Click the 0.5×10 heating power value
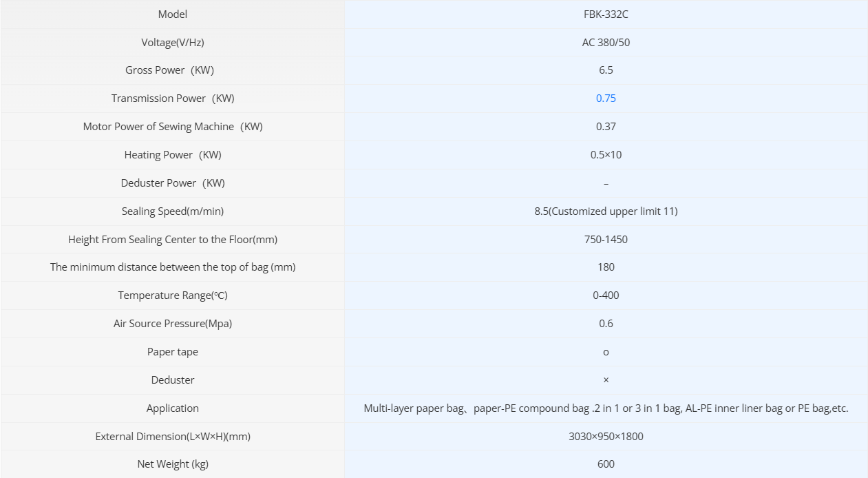Image resolution: width=868 pixels, height=478 pixels. click(x=606, y=155)
